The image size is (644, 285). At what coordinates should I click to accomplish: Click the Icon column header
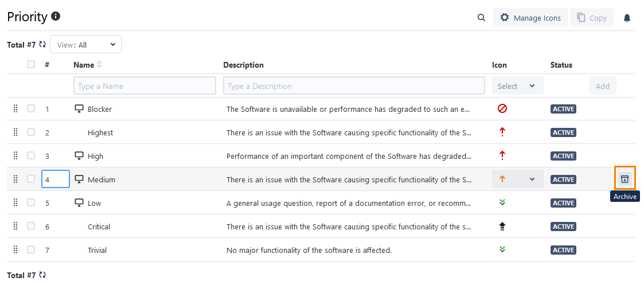(x=499, y=65)
